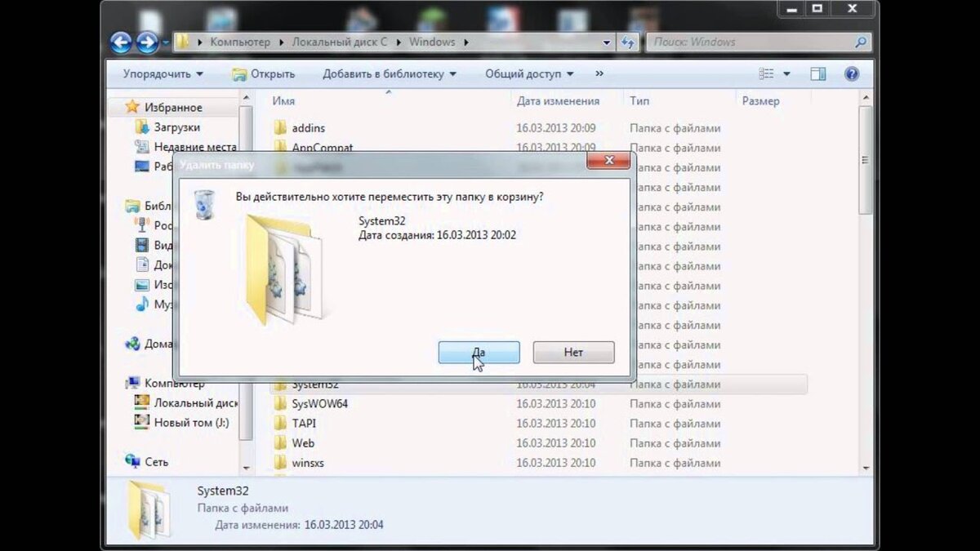
Task: Open Загрузки in the navigation pane
Action: [176, 127]
